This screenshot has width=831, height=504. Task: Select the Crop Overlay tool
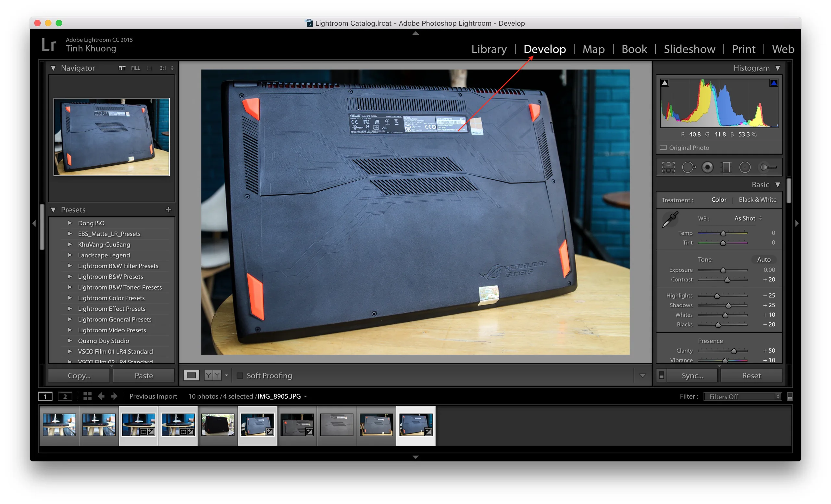668,167
